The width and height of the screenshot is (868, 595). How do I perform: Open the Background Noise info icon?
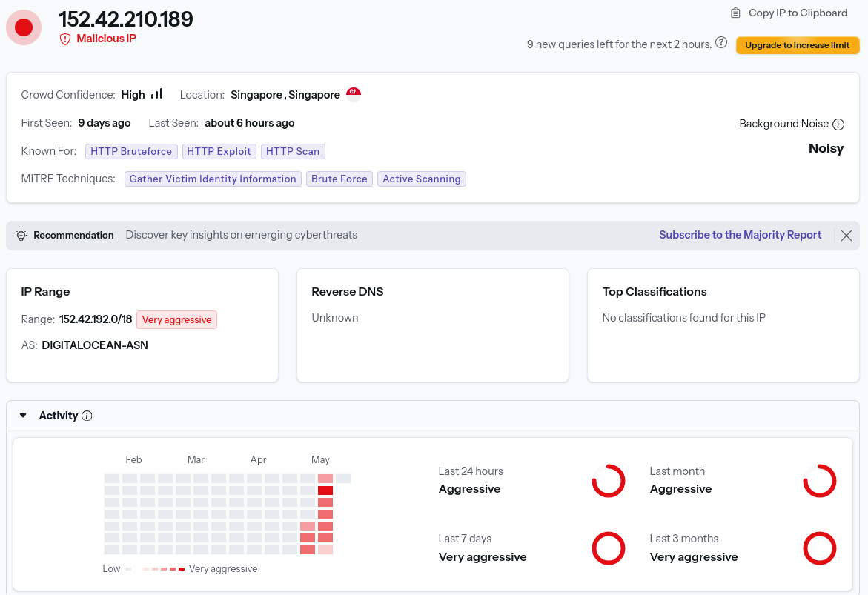tap(838, 124)
